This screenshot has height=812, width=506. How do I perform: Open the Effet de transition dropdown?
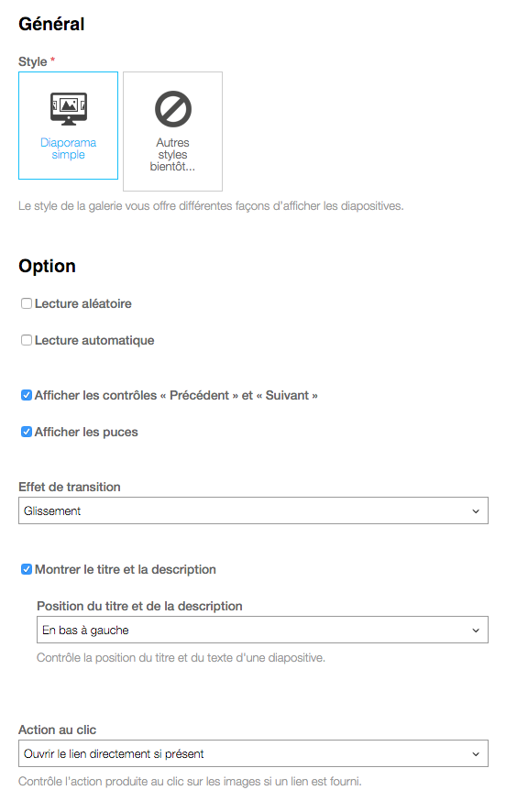(x=253, y=510)
